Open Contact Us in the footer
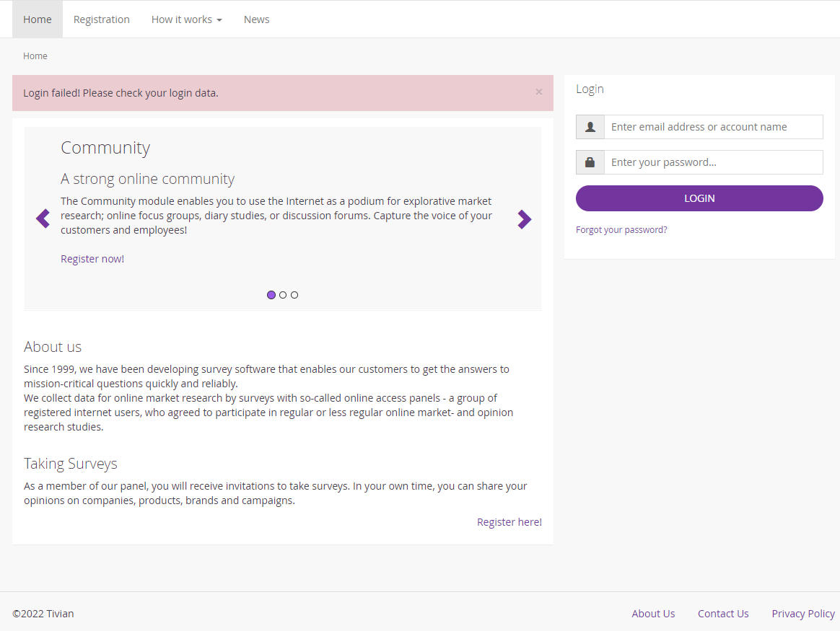The height and width of the screenshot is (631, 840). pyautogui.click(x=723, y=614)
